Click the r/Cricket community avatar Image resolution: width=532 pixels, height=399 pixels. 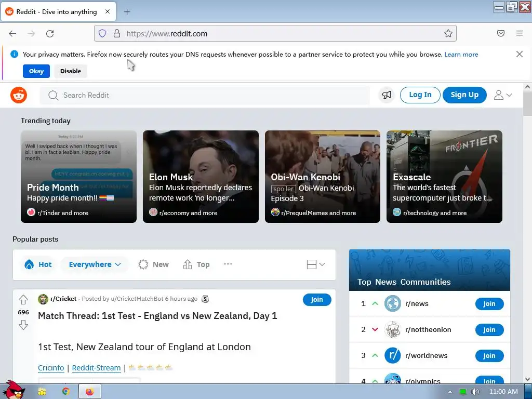pyautogui.click(x=43, y=299)
